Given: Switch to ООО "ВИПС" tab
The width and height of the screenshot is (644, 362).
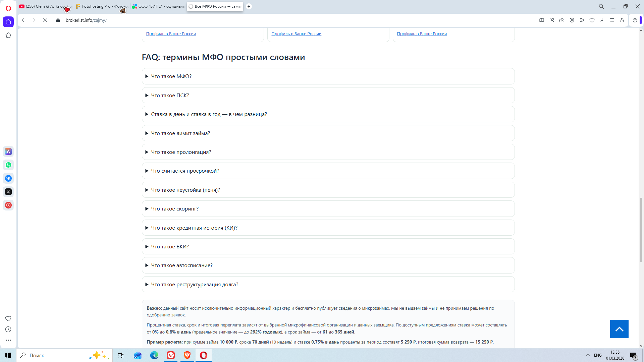Looking at the screenshot, I should coord(158,6).
